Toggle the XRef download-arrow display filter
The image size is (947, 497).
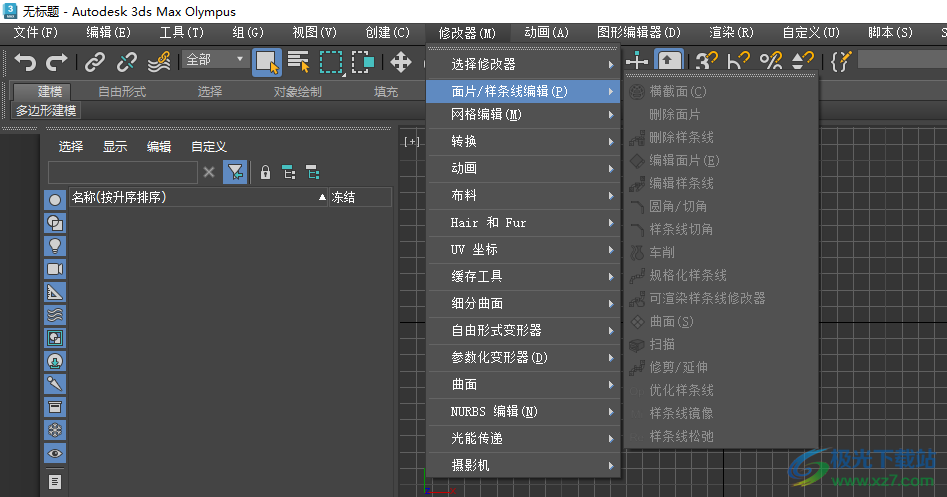tap(55, 361)
